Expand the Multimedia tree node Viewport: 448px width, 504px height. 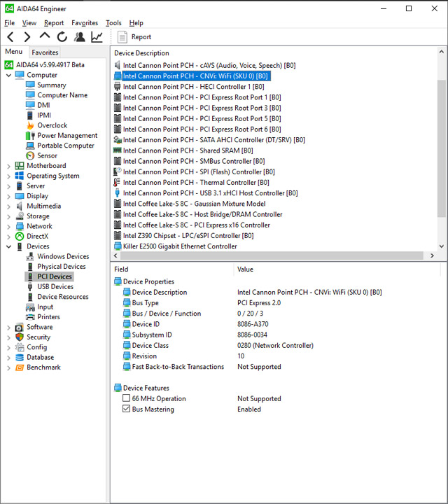8,206
